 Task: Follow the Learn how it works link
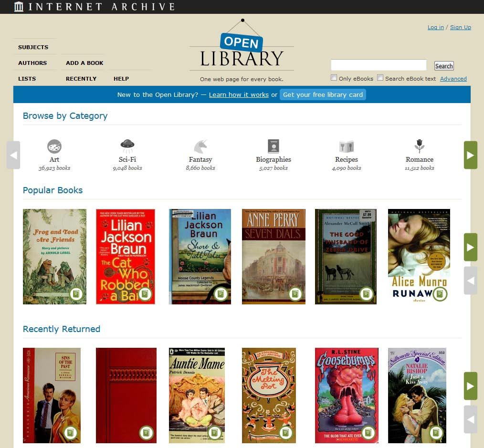(239, 95)
